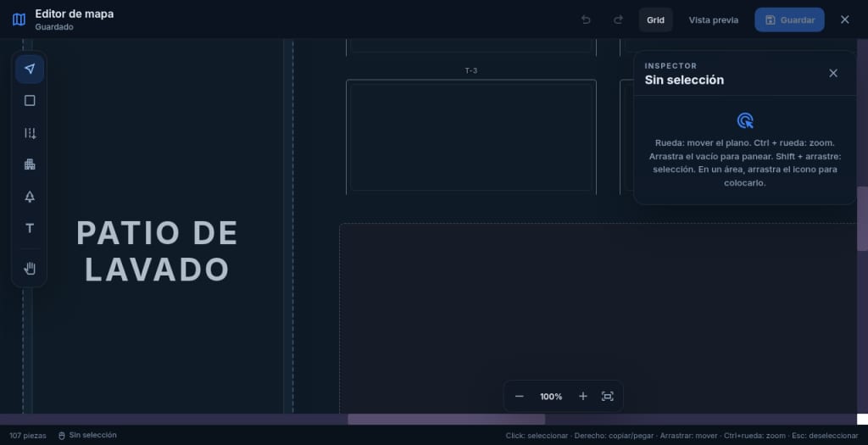Close the map editor
Viewport: 868px width, 445px height.
845,20
